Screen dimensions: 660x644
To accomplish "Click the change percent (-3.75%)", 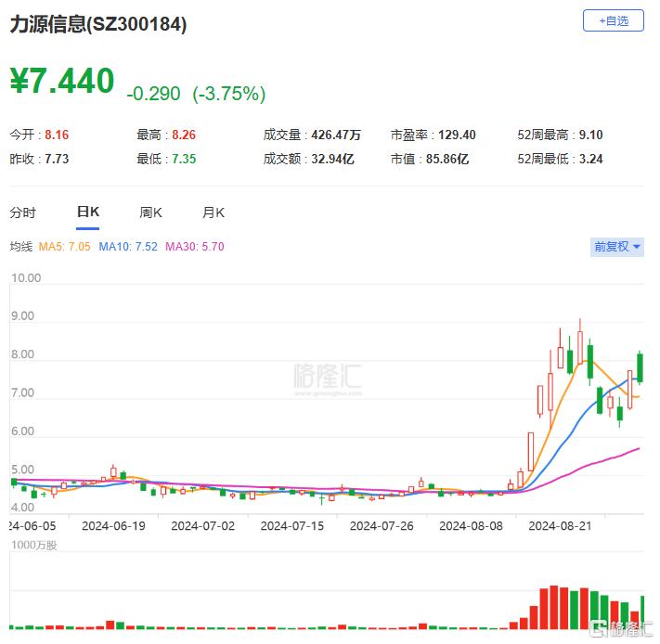I will click(231, 95).
